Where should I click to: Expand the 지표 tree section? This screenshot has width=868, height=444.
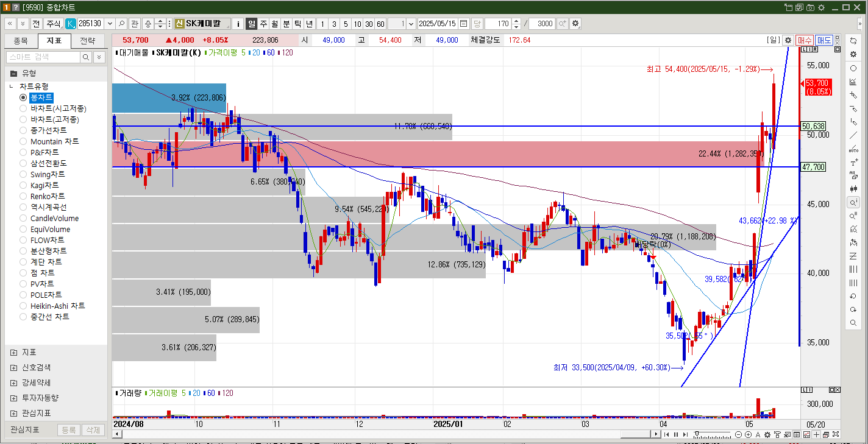[x=13, y=353]
